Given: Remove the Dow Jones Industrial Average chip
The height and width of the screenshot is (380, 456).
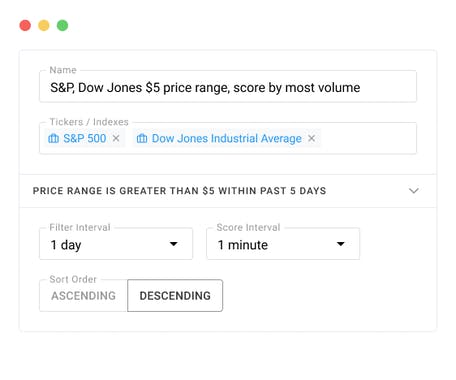Looking at the screenshot, I should click(311, 138).
